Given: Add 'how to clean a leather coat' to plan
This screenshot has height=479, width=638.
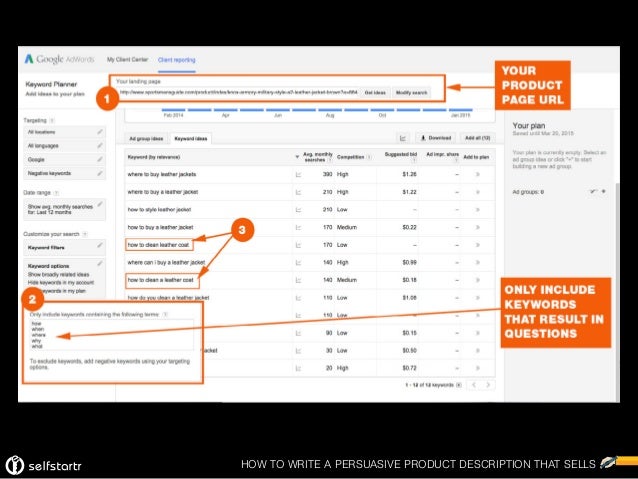Looking at the screenshot, I should pyautogui.click(x=478, y=280).
